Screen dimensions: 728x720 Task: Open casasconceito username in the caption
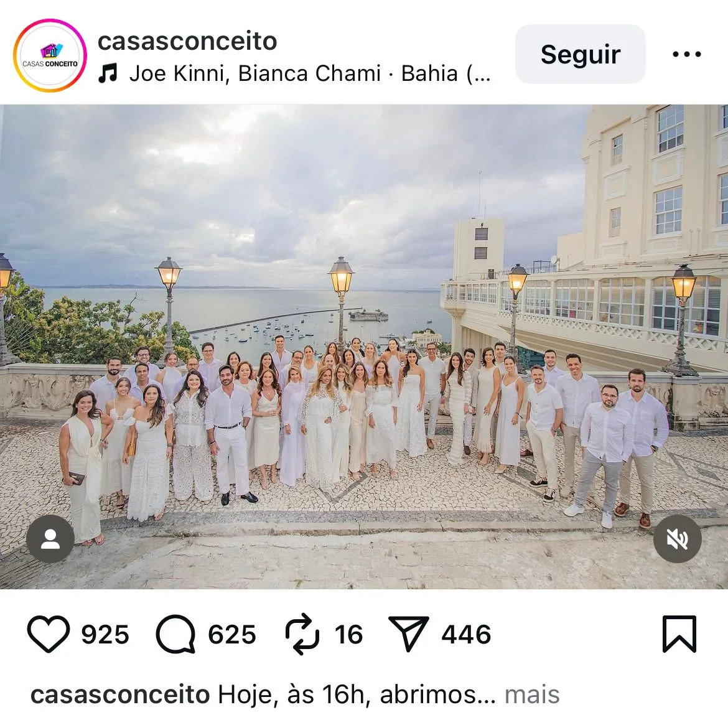(x=120, y=694)
